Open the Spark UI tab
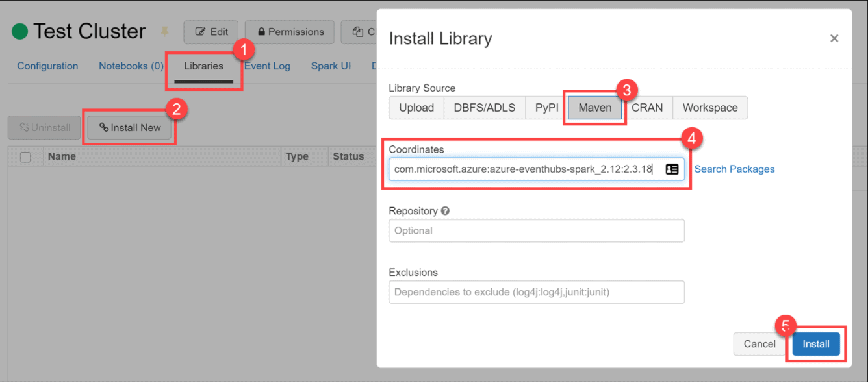Screen dimensions: 868x383 (x=331, y=66)
